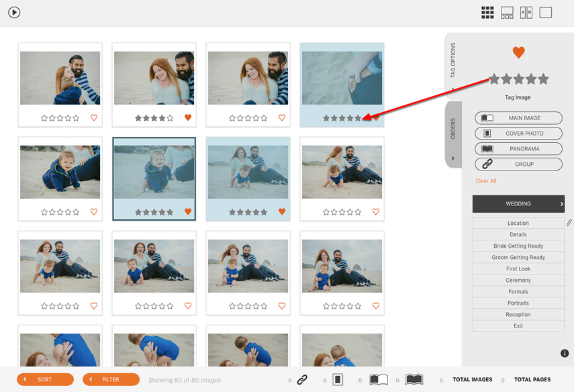The image size is (574, 392).
Task: Open the info icon in the tag panel
Action: [565, 353]
